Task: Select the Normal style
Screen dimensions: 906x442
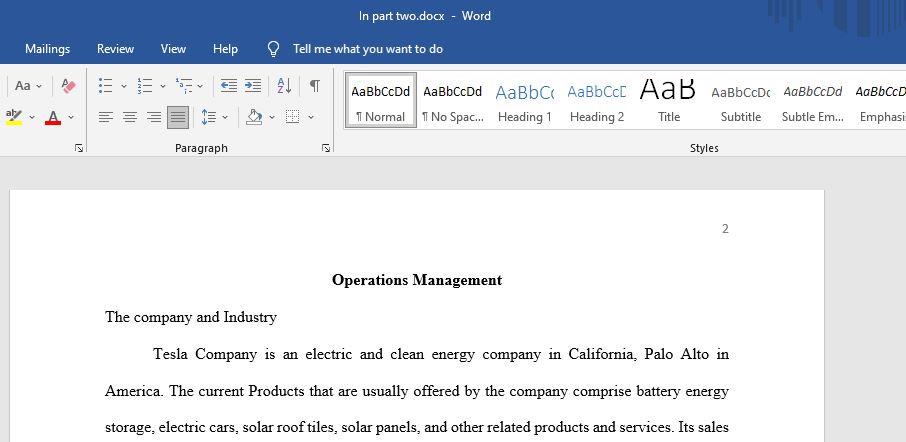Action: tap(381, 100)
